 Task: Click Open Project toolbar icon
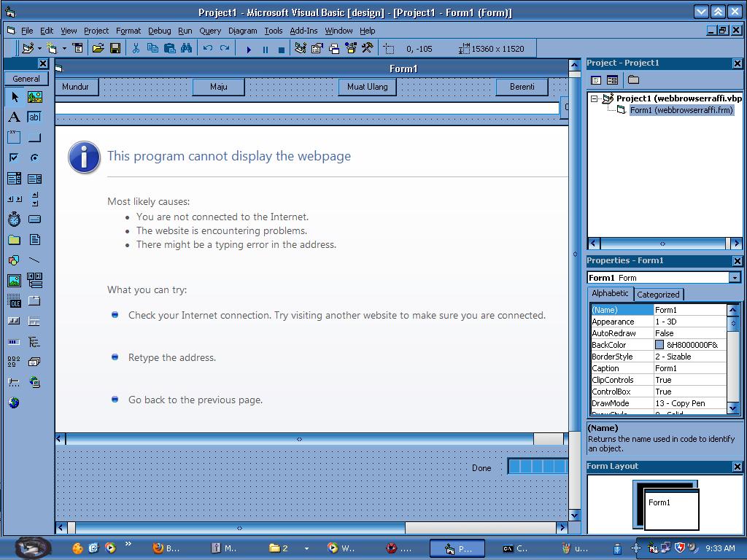98,48
